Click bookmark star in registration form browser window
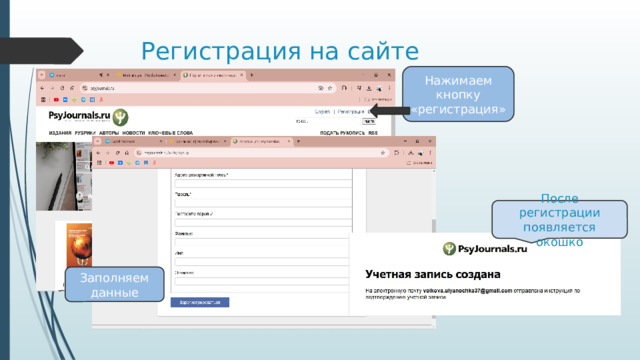Image resolution: width=640 pixels, height=360 pixels. (x=382, y=153)
